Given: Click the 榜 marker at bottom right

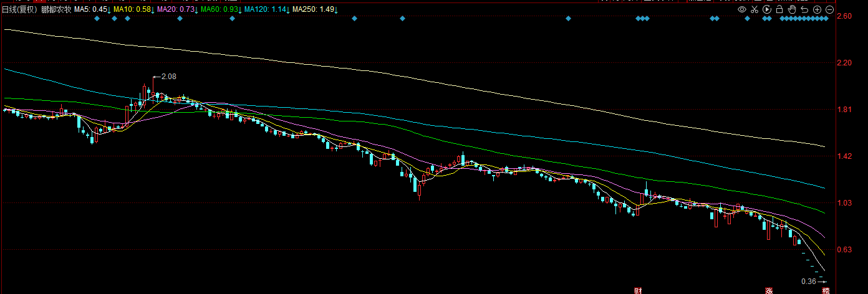Looking at the screenshot, I should tap(826, 290).
